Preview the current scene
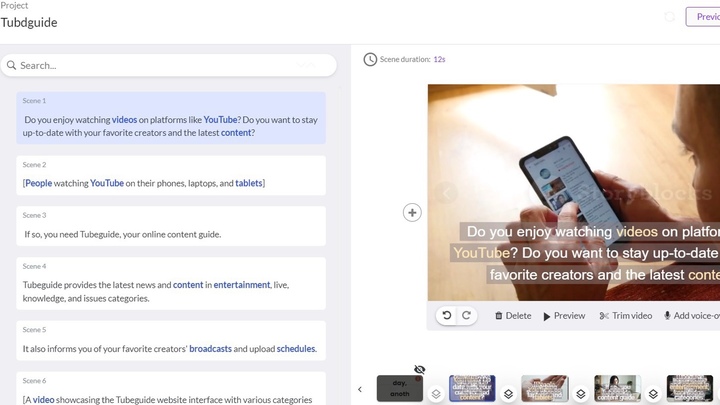The image size is (720, 405). (x=564, y=316)
